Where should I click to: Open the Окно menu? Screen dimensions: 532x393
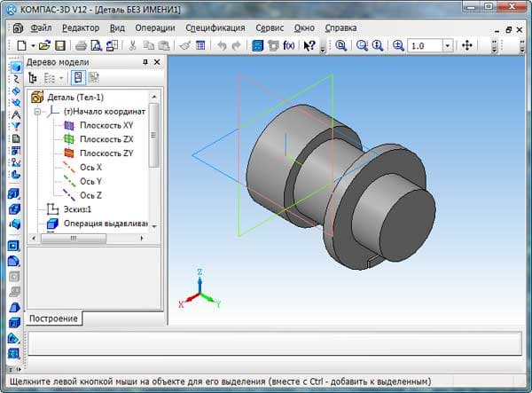(x=304, y=28)
